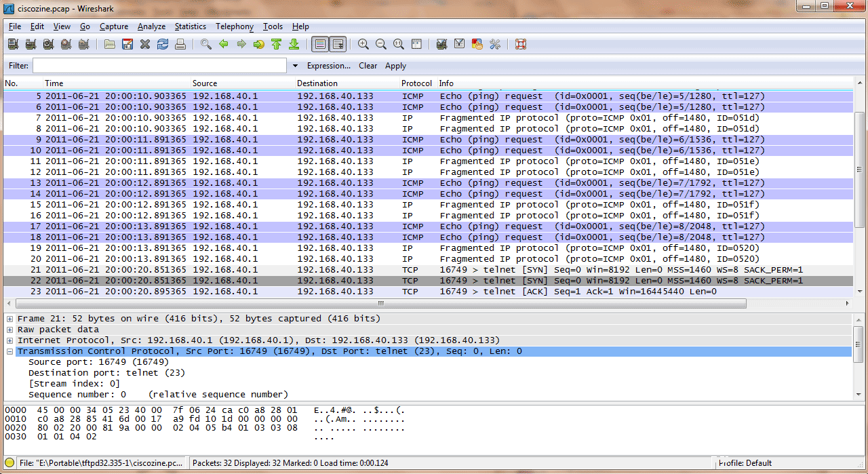Viewport: 868px width, 474px height.
Task: Go to a specific packet number
Action: [259, 44]
